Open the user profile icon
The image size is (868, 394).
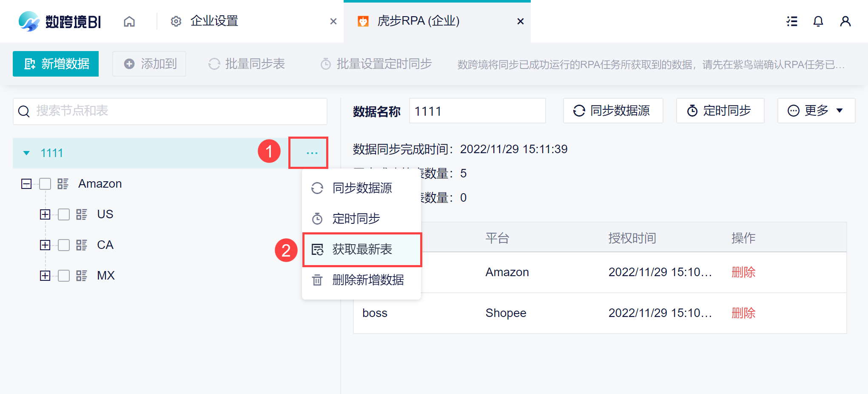[845, 21]
